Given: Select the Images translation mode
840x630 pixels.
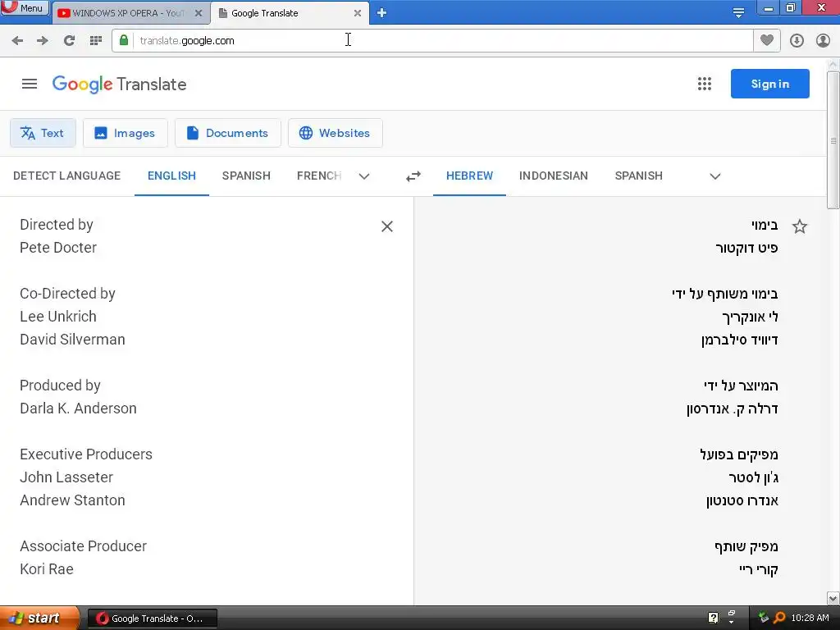Looking at the screenshot, I should tap(126, 133).
